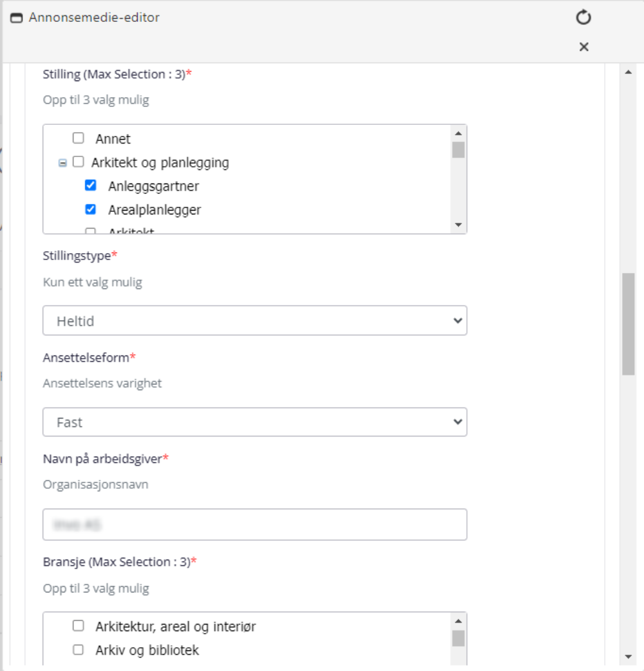This screenshot has height=671, width=644.
Task: Click the window icon beside Annonsemedie-editor title
Action: 16,18
